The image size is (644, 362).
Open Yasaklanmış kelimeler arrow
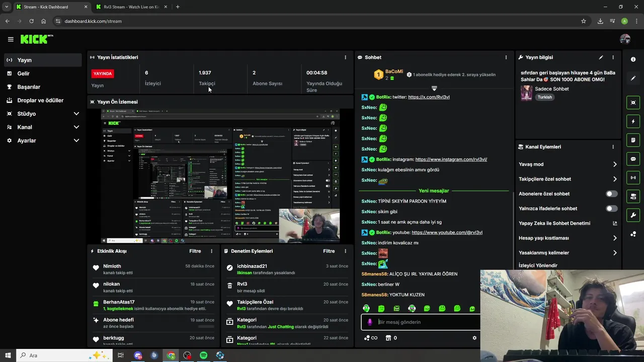coord(615,253)
